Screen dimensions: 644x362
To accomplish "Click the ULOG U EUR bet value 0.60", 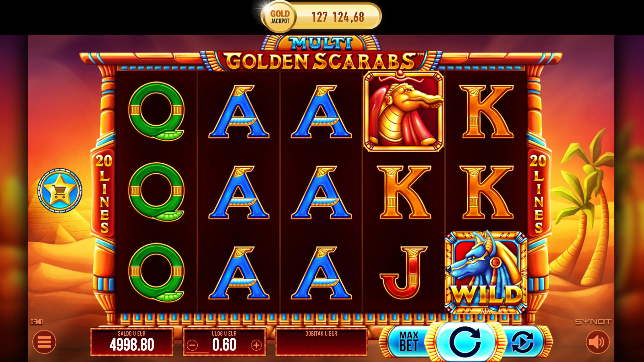I will (x=224, y=345).
